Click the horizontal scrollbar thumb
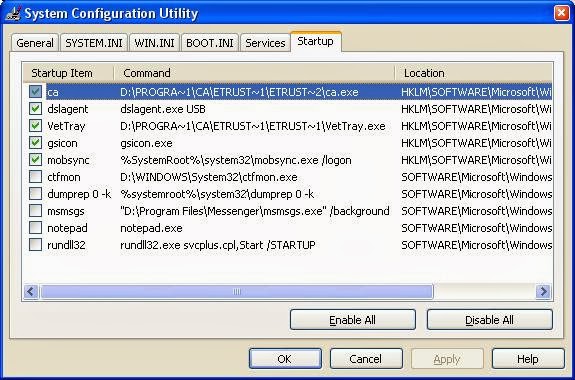 [x=237, y=292]
